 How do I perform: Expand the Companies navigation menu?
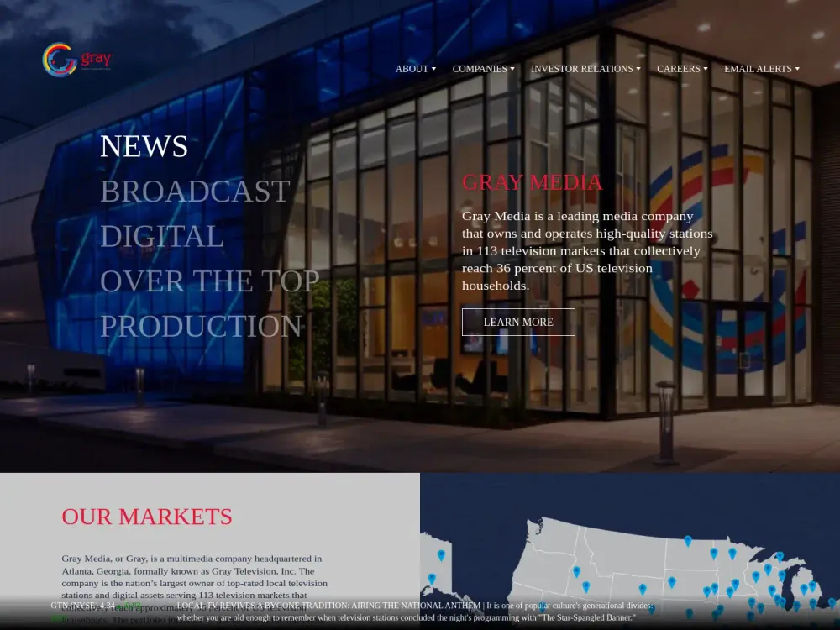(483, 69)
